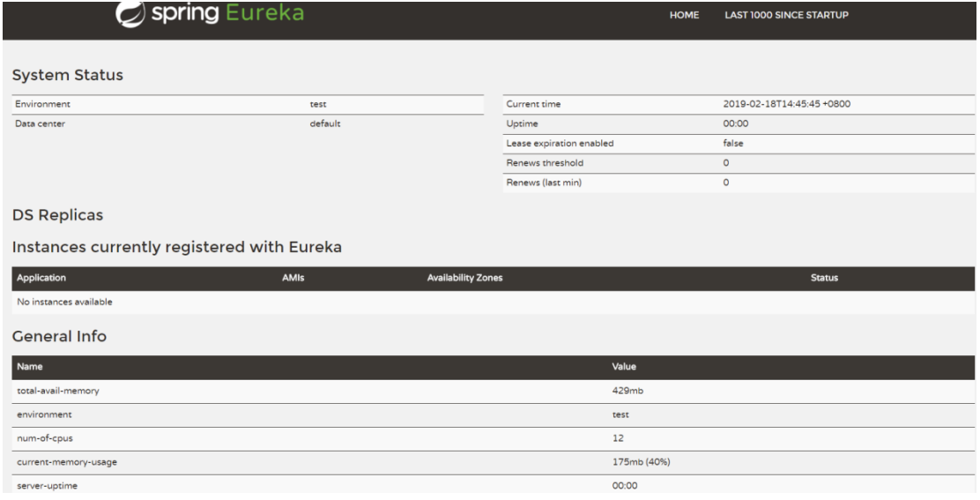The width and height of the screenshot is (980, 500).
Task: Click the Spring leaf logo icon
Action: (x=130, y=14)
